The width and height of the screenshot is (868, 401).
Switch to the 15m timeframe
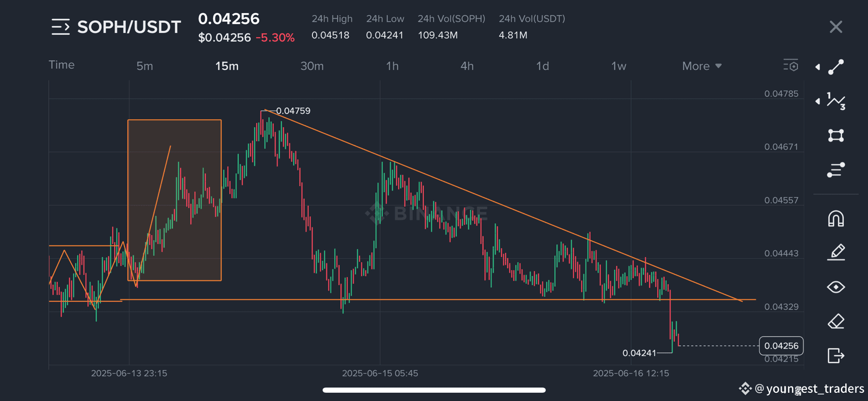(x=227, y=66)
